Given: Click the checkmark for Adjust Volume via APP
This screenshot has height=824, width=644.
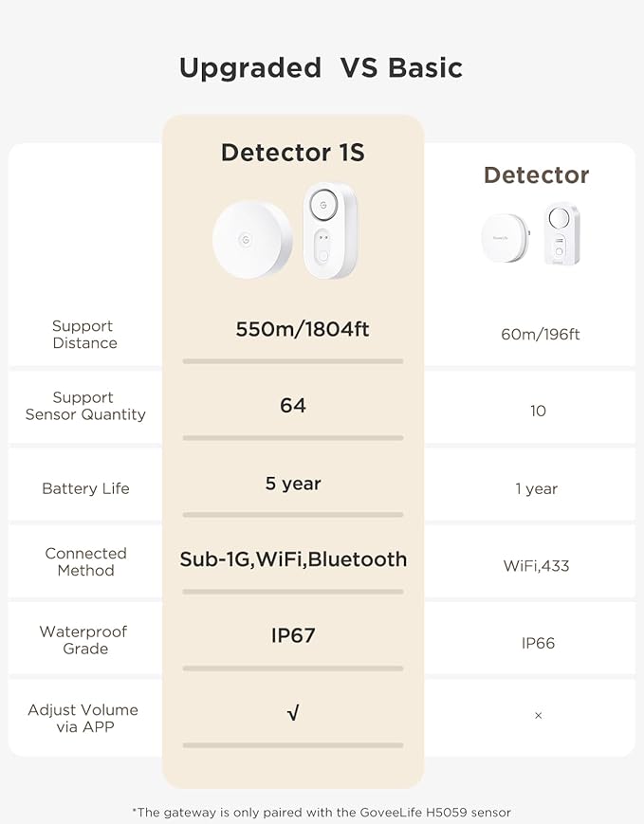Looking at the screenshot, I should (x=293, y=713).
